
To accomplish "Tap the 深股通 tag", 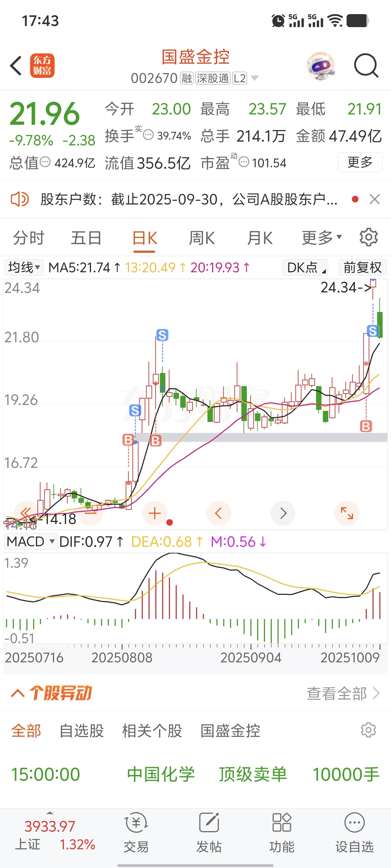I will click(213, 78).
